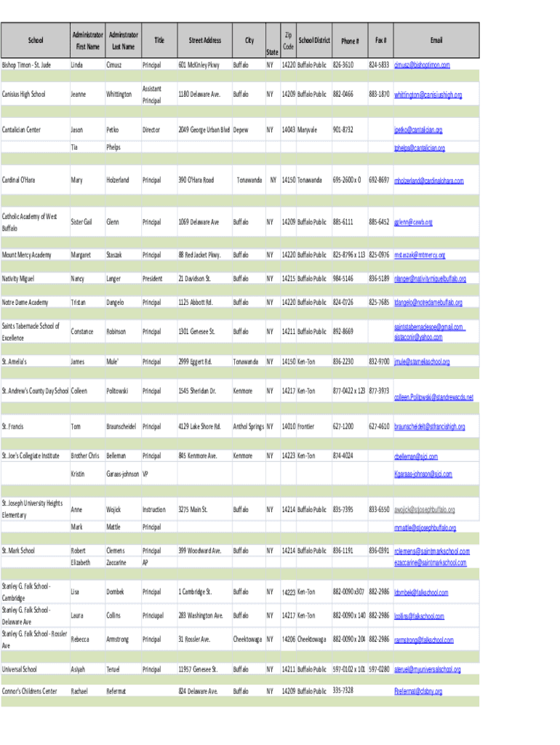560x745 pixels.
Task: Click the lcollins@falkschool.com email link
Action: click(419, 616)
